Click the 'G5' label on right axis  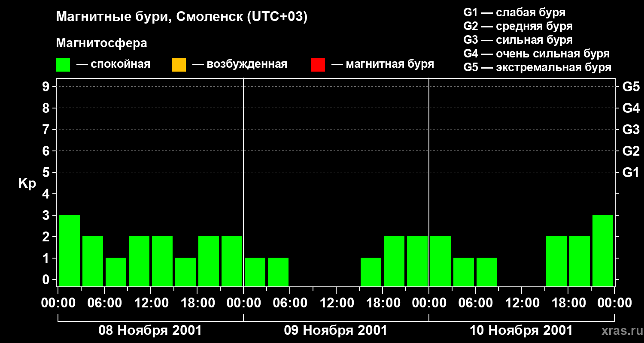point(631,87)
